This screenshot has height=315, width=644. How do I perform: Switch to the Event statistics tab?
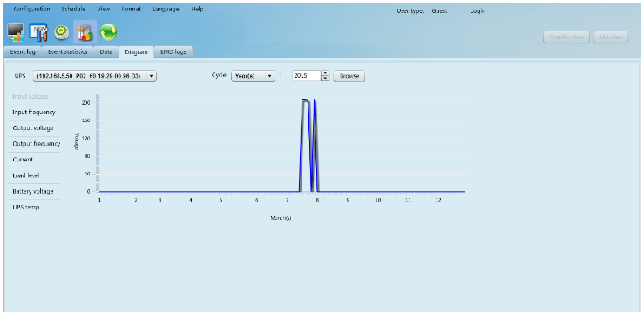68,52
